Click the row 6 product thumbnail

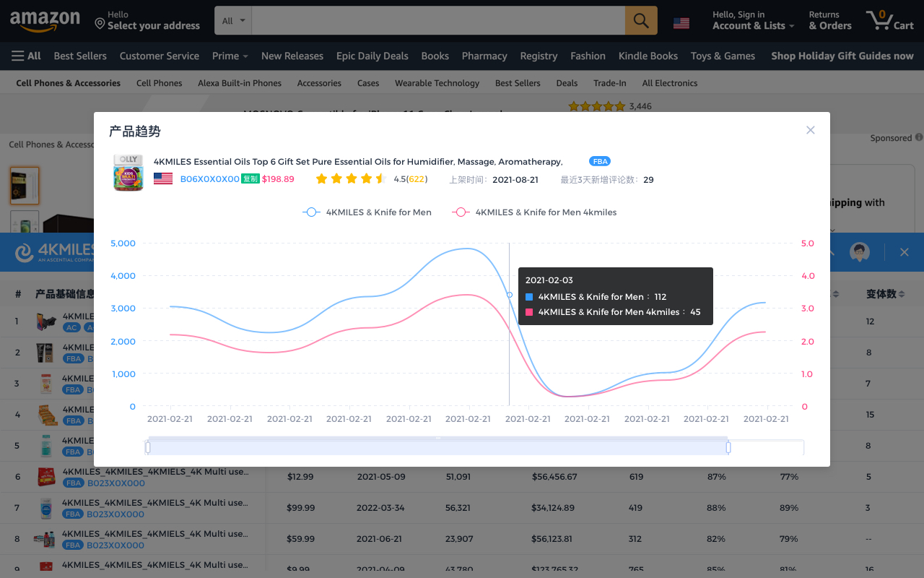46,477
